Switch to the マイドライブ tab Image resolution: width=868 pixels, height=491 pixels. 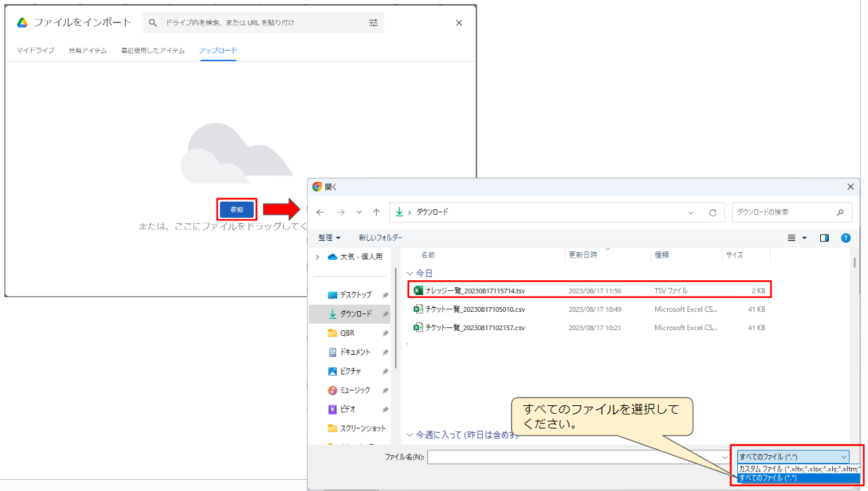35,51
